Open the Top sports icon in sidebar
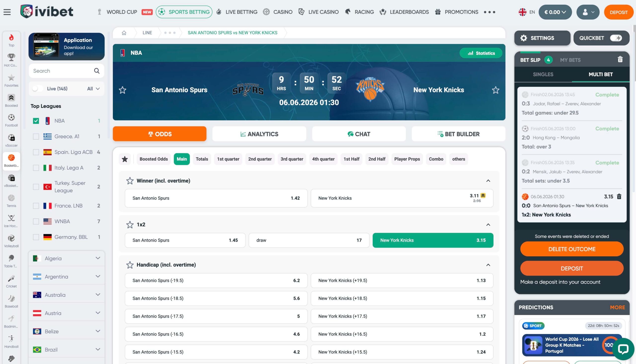 click(11, 40)
